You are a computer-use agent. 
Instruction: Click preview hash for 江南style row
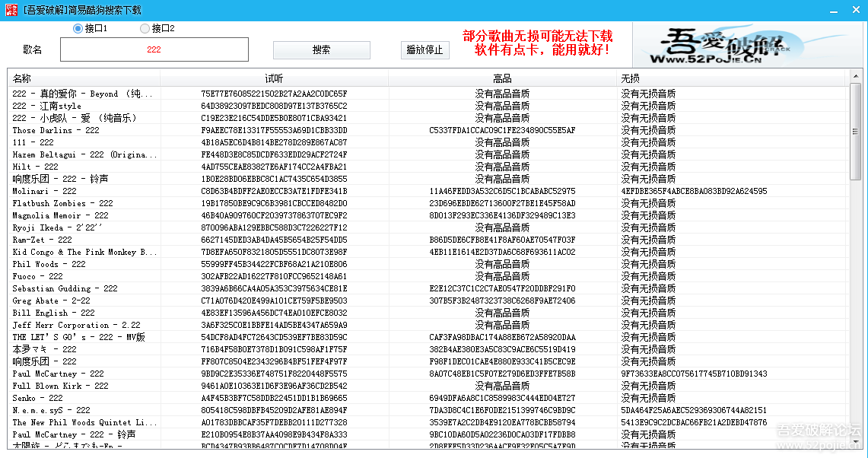click(274, 106)
